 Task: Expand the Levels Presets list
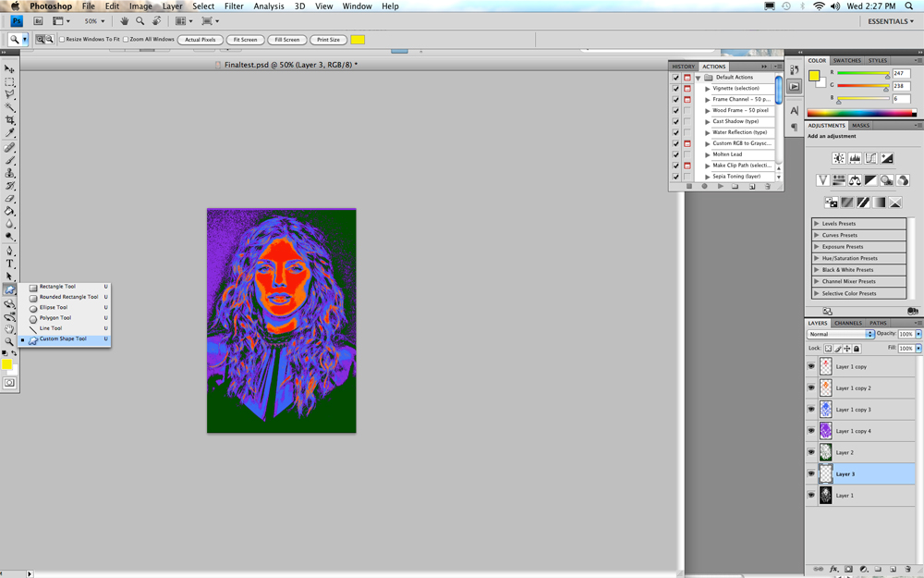816,224
